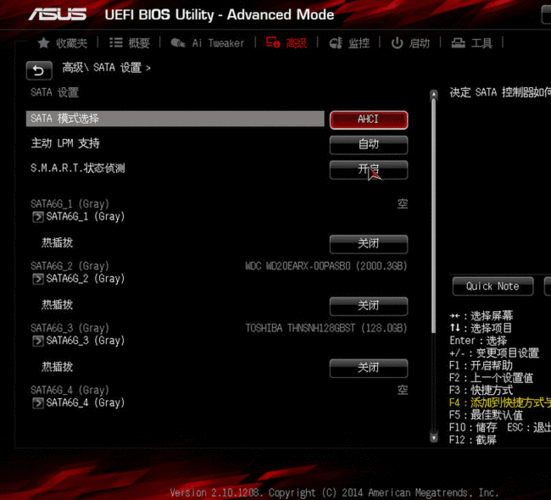Click the 热插拔 label under SATA6G_1

tap(57, 242)
